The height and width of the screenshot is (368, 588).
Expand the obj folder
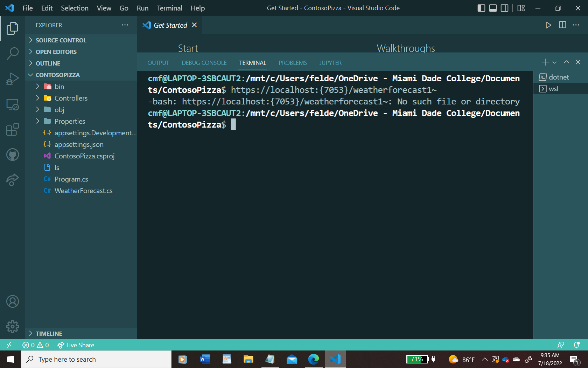click(x=81, y=110)
